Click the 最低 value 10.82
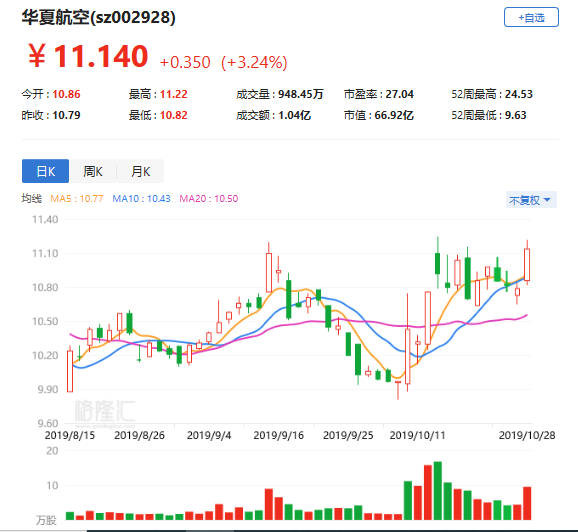Viewport: 578px width, 532px height. tap(174, 115)
